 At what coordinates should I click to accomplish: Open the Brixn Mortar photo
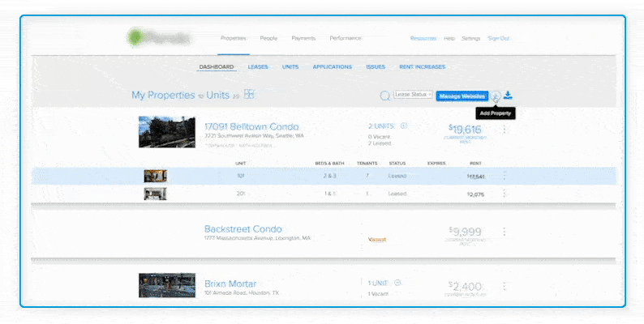tap(167, 285)
